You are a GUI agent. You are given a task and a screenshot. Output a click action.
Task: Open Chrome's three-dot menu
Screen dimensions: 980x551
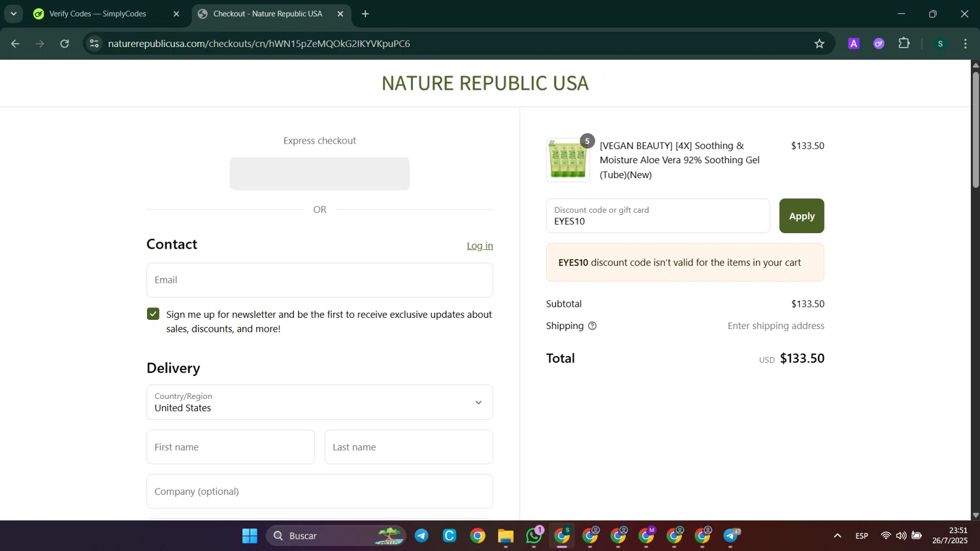(x=965, y=44)
